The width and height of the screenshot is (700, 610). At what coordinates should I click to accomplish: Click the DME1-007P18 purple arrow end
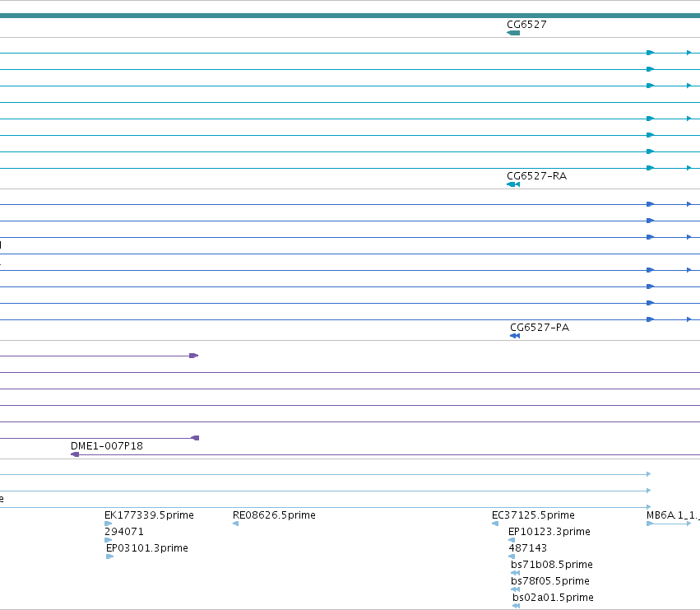click(75, 454)
